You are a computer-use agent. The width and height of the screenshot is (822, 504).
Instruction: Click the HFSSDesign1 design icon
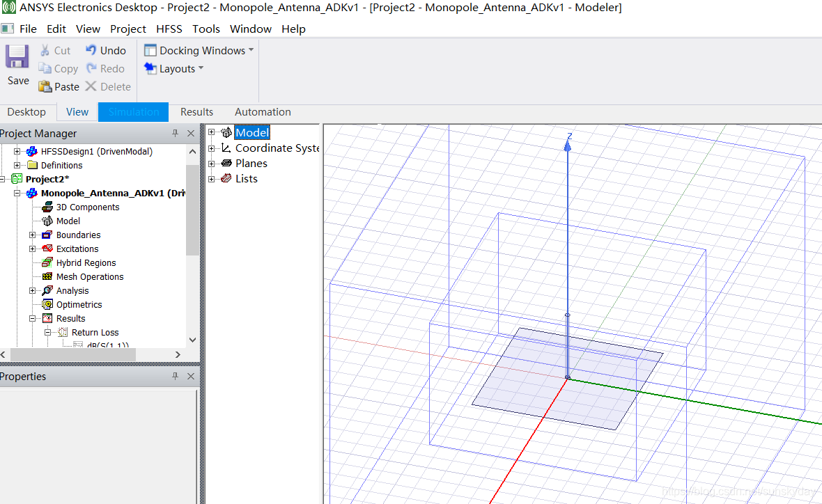coord(32,152)
